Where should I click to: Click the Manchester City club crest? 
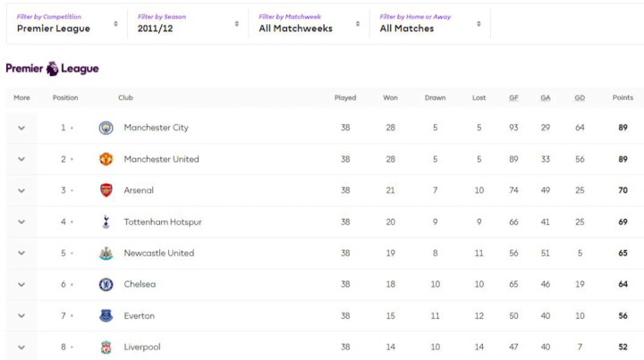pos(106,128)
